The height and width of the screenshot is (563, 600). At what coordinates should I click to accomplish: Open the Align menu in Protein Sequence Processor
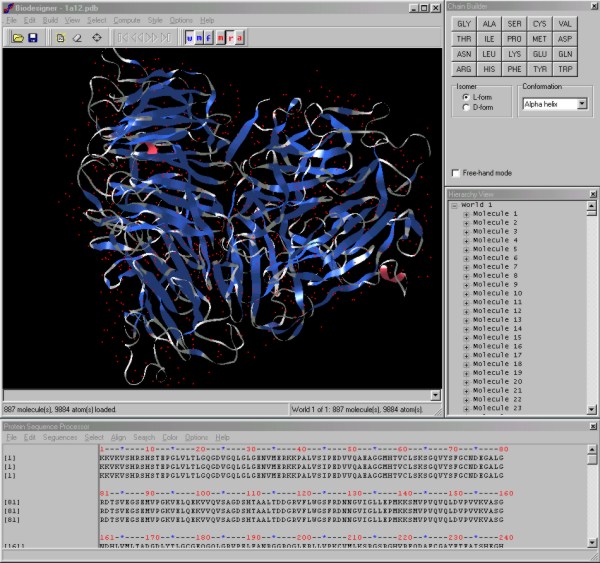click(x=118, y=437)
